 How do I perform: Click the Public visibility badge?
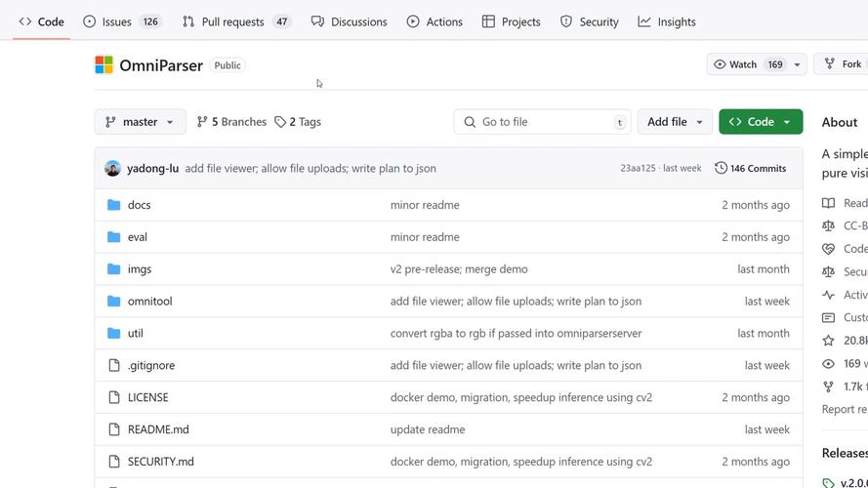pyautogui.click(x=227, y=65)
